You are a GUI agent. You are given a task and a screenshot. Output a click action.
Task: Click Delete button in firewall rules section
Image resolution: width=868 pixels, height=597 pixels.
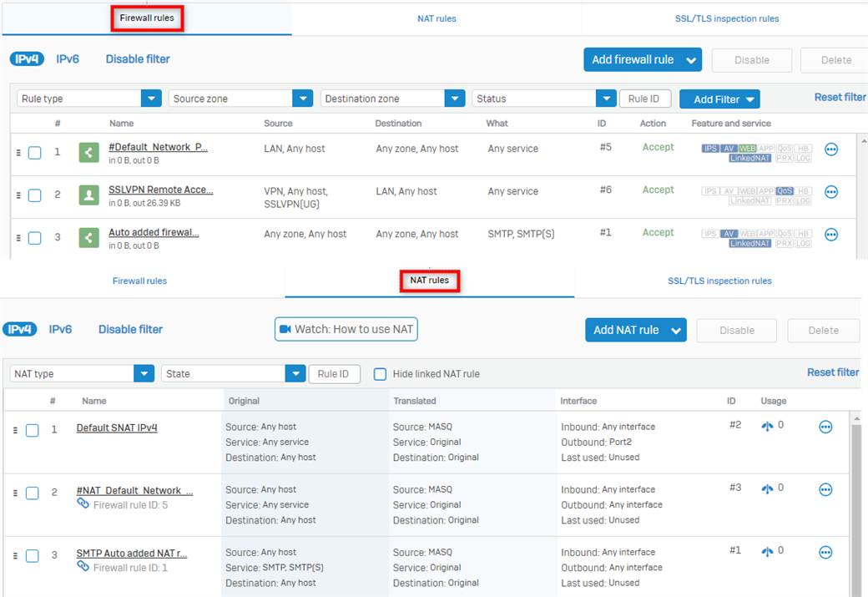point(836,60)
